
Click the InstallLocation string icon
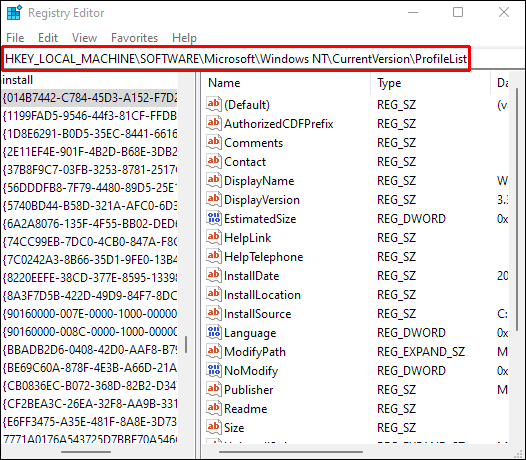click(214, 295)
